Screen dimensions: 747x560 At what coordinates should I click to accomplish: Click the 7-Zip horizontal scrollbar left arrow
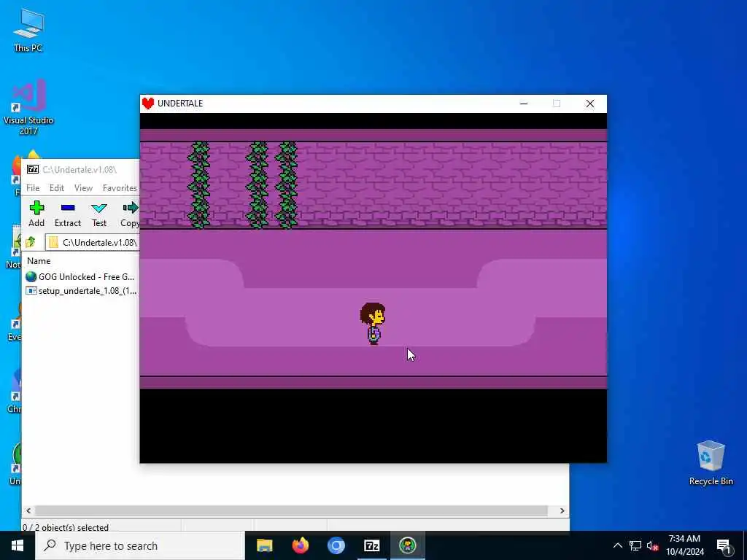(x=28, y=511)
